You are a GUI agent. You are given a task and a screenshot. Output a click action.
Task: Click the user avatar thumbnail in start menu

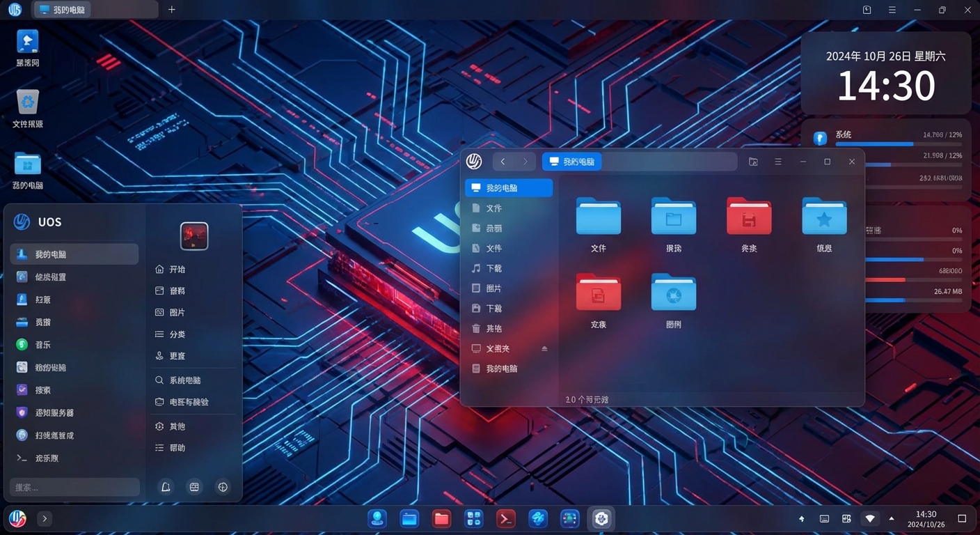194,236
